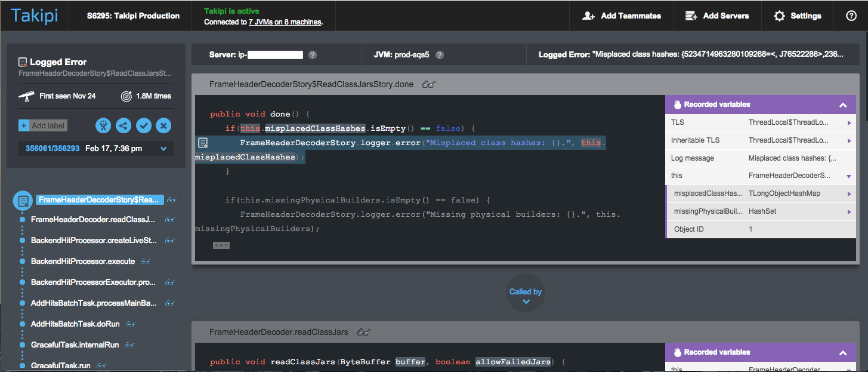Click the Add label button

42,125
